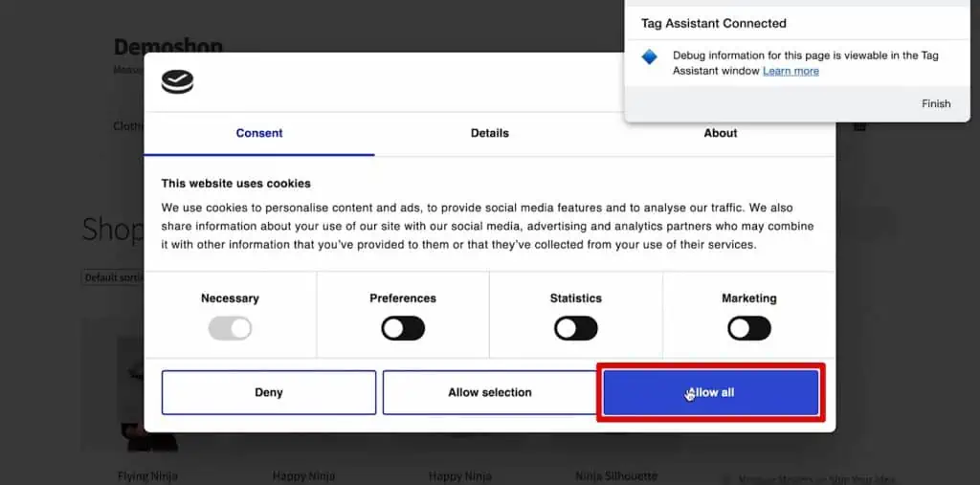Toggle the Necessary cookies switch
980x485 pixels.
click(x=230, y=329)
